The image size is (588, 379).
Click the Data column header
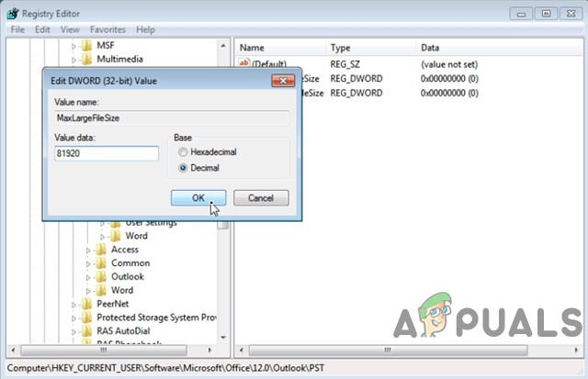pyautogui.click(x=500, y=48)
